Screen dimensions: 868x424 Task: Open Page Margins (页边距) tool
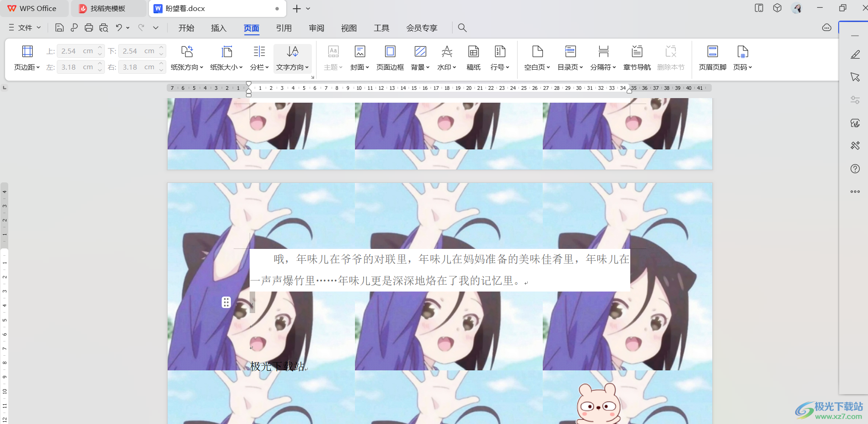(27, 58)
